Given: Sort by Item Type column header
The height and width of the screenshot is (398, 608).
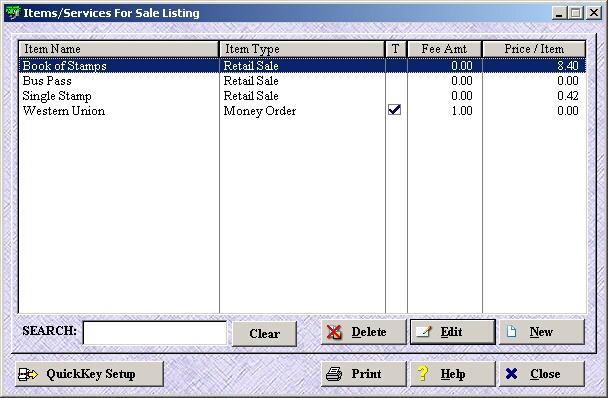Looking at the screenshot, I should click(302, 49).
